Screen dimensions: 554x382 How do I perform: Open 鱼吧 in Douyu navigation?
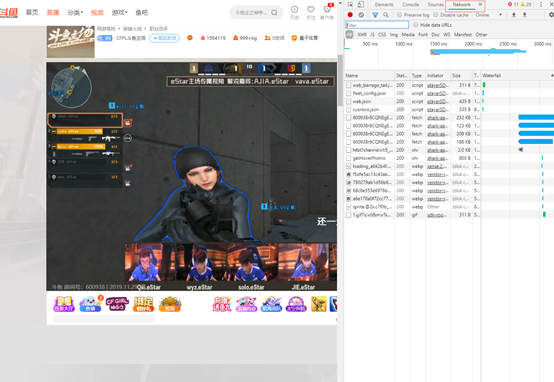click(x=142, y=13)
